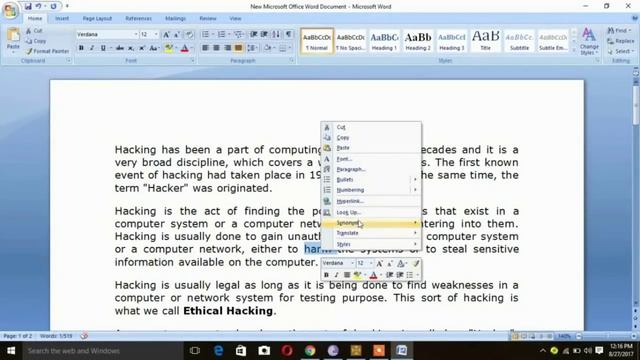Image resolution: width=640 pixels, height=360 pixels.
Task: Grow font size in ribbon
Action: click(x=167, y=35)
